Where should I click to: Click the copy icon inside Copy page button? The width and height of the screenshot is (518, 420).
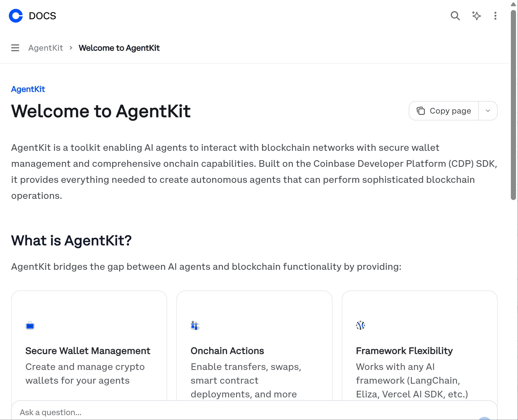click(421, 111)
